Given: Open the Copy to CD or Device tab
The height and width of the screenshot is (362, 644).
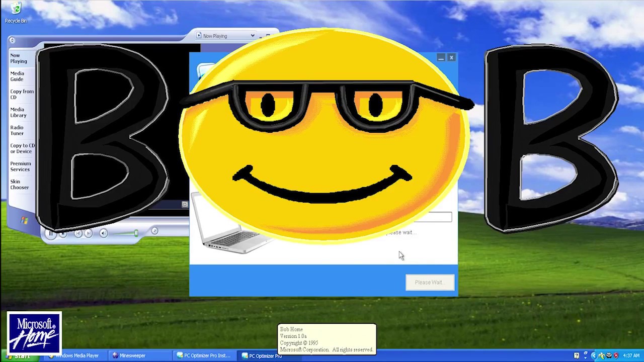Looking at the screenshot, I should pos(23,148).
